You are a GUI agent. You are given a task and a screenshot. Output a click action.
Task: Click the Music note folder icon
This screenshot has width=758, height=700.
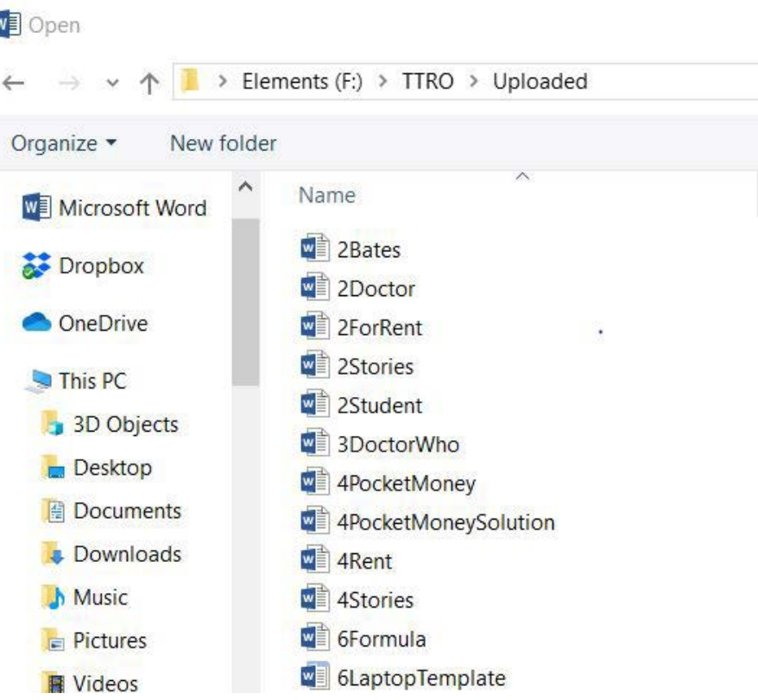tap(54, 597)
